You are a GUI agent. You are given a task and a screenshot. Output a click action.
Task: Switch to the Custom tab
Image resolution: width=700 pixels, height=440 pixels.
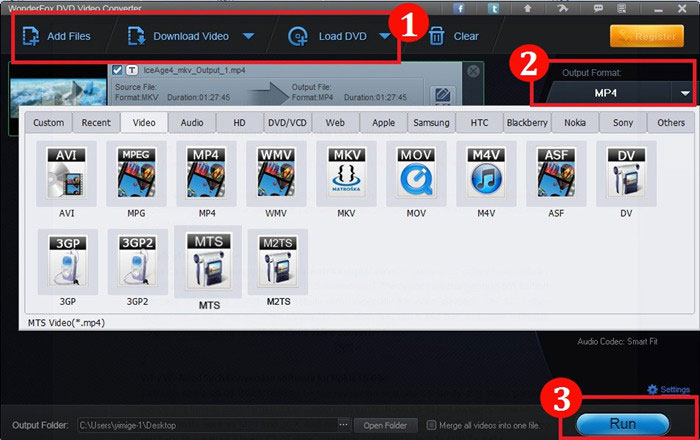49,123
